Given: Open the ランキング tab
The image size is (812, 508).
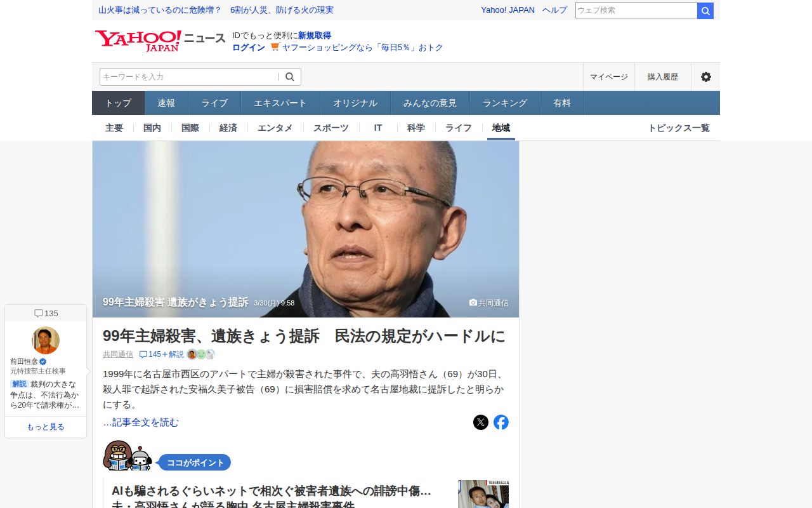Looking at the screenshot, I should point(505,103).
